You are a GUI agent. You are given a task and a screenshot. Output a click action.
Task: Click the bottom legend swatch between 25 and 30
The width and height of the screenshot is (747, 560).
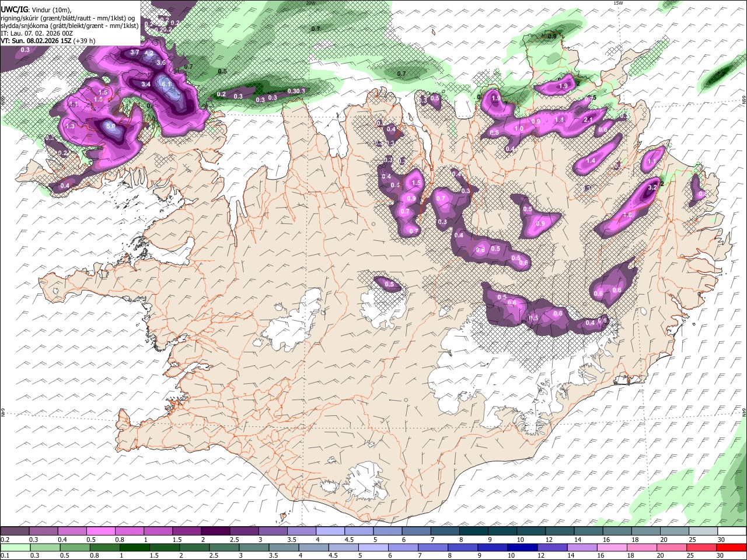tap(701, 547)
